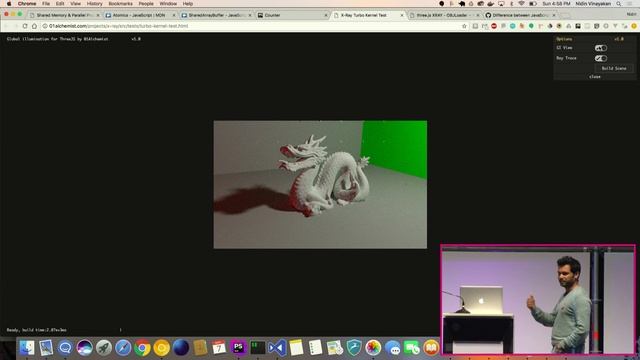Bookmark page with star icon

coord(464,26)
